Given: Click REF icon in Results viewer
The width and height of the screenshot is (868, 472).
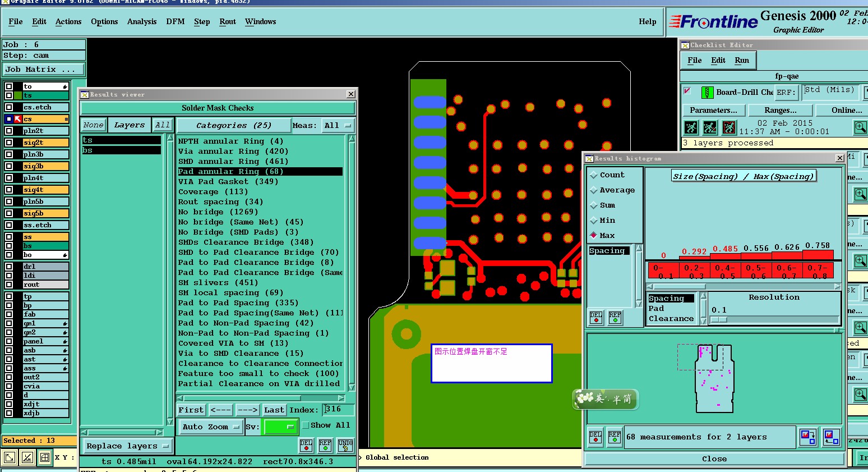Looking at the screenshot, I should click(325, 446).
